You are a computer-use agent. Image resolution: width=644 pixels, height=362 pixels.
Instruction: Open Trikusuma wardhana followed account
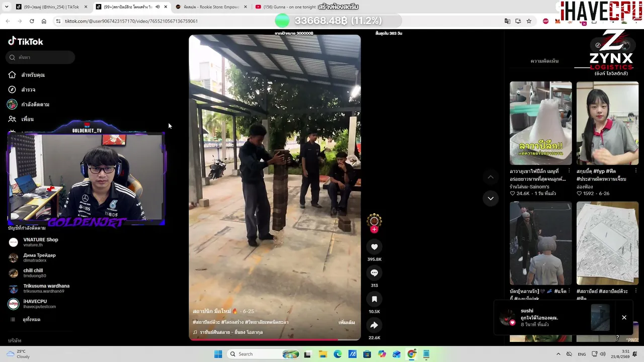pyautogui.click(x=39, y=288)
